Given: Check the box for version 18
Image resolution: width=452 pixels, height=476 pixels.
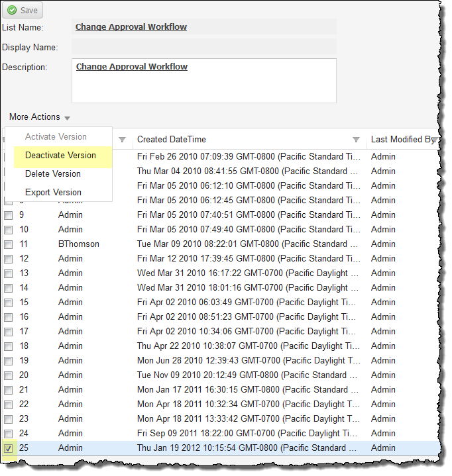Looking at the screenshot, I should pos(8,346).
